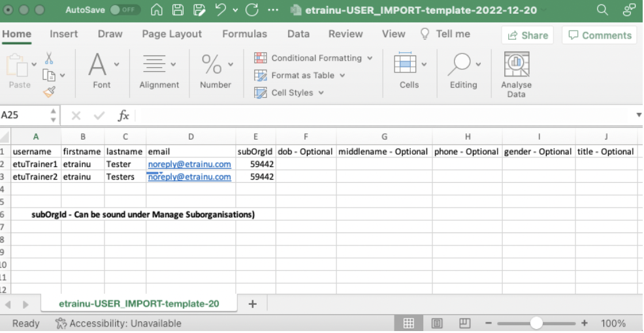Cut selection with the scissors icon

[x=49, y=58]
